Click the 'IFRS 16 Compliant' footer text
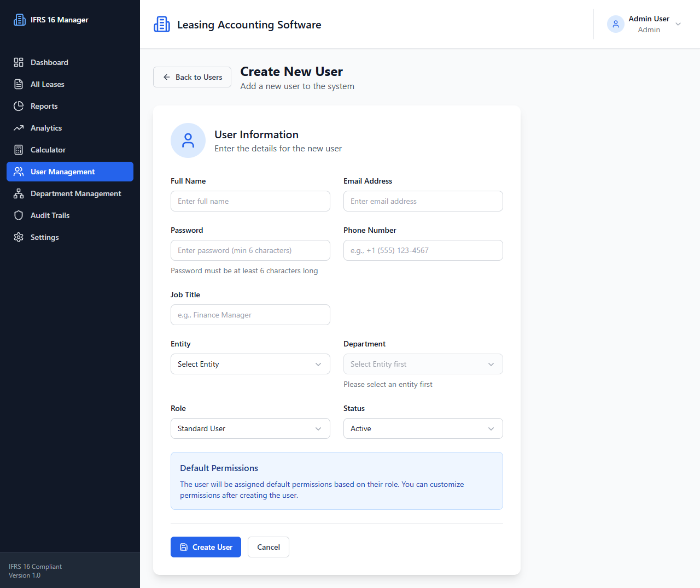Viewport: 700px width, 588px height. click(x=36, y=567)
